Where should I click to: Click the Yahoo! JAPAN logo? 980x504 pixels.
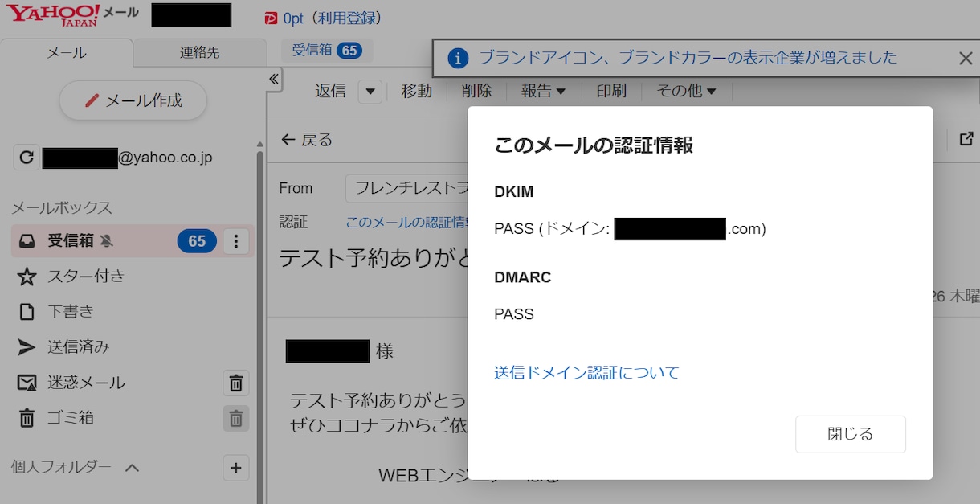coord(53,14)
